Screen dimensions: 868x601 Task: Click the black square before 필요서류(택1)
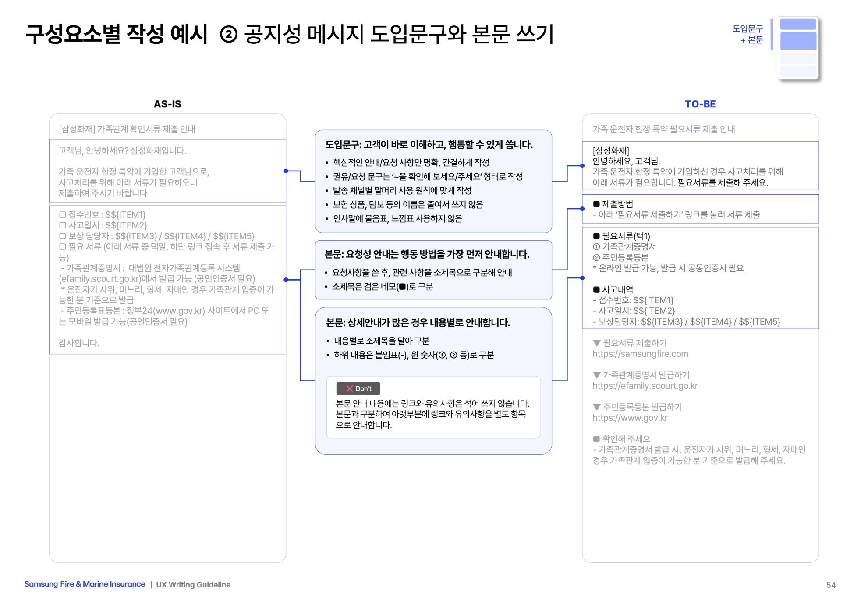coord(596,236)
